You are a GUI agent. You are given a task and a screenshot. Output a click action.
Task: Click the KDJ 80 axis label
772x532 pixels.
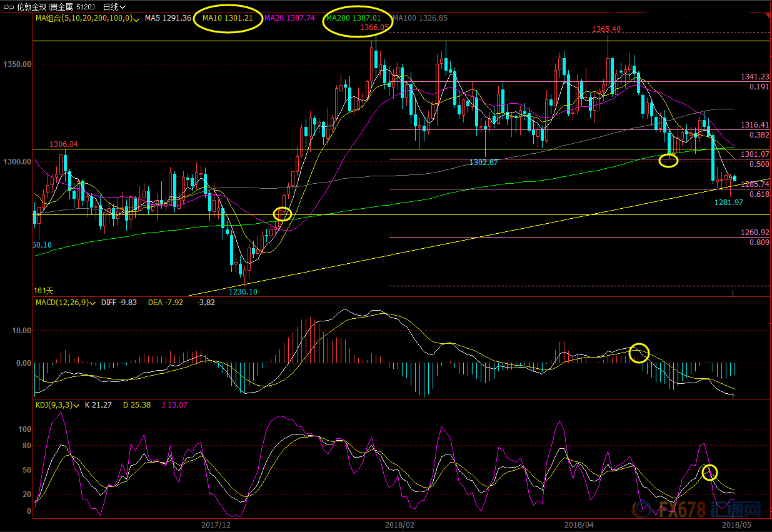[26, 446]
